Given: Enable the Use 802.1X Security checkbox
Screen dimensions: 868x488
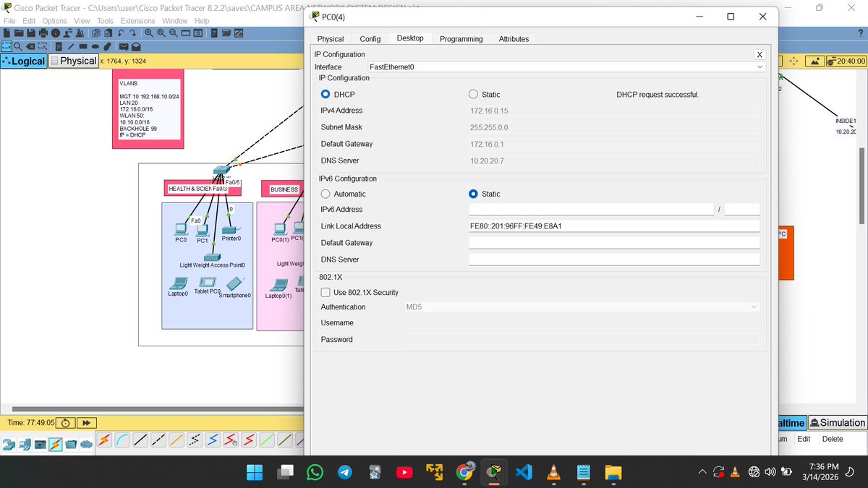Looking at the screenshot, I should pyautogui.click(x=326, y=292).
